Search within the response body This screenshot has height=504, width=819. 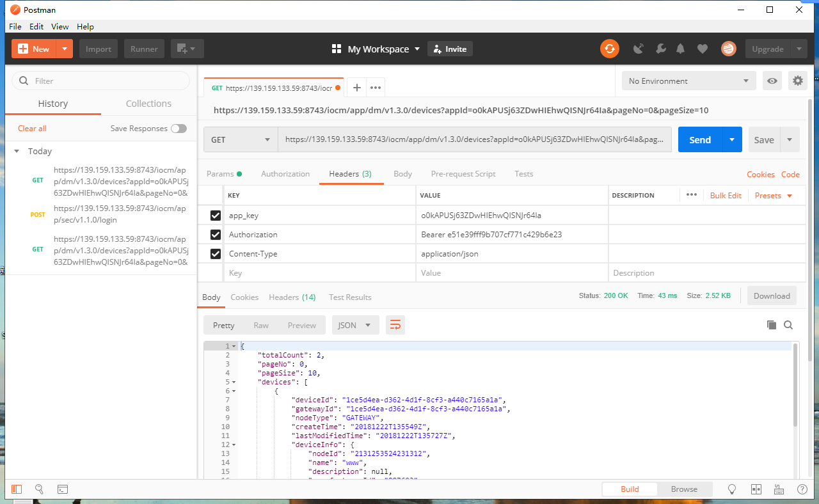[788, 325]
